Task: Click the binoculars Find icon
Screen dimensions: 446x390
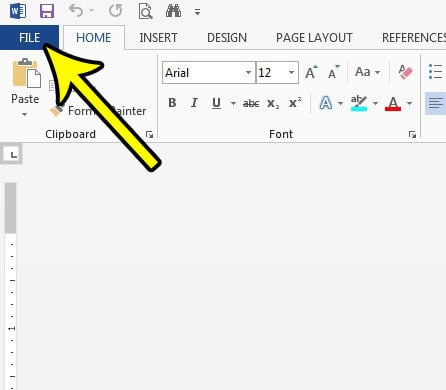Action: (x=173, y=11)
